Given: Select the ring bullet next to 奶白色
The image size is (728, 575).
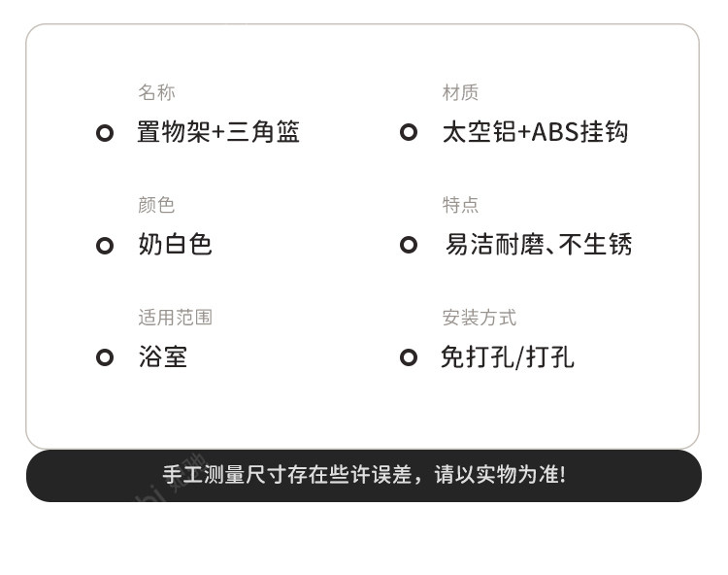Looking at the screenshot, I should (x=105, y=246).
